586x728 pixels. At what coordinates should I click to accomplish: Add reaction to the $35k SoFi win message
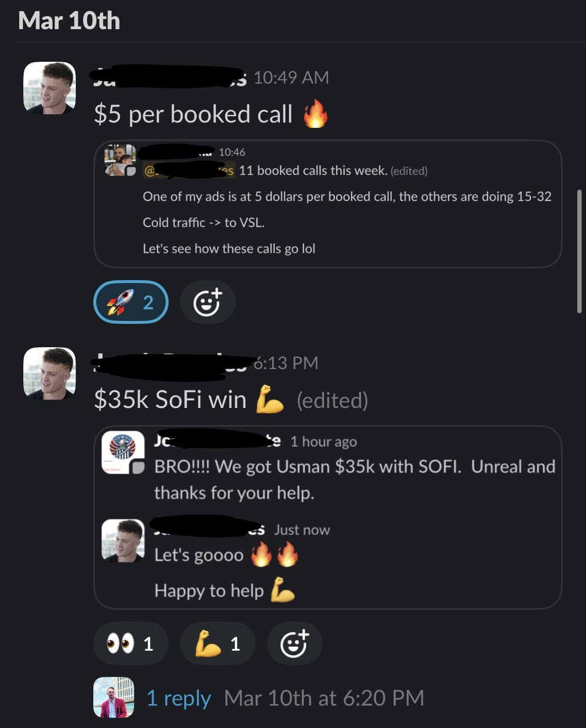(x=294, y=643)
